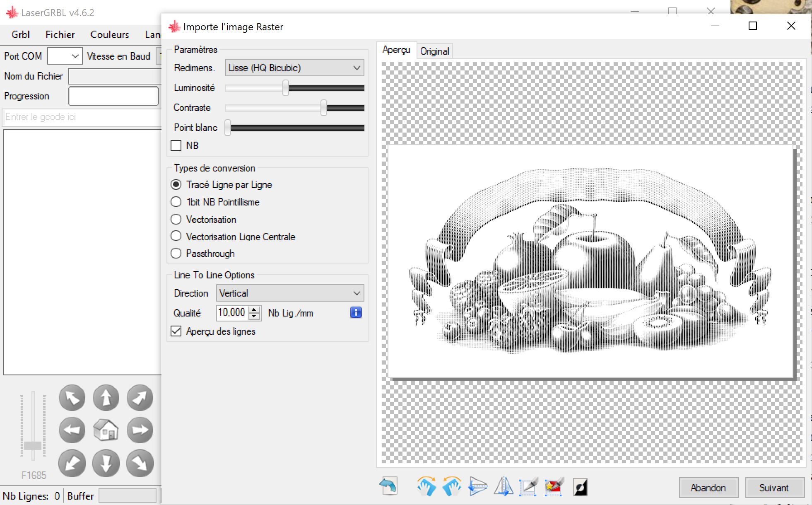Enable the NB checkbox
This screenshot has height=505, width=812.
176,145
